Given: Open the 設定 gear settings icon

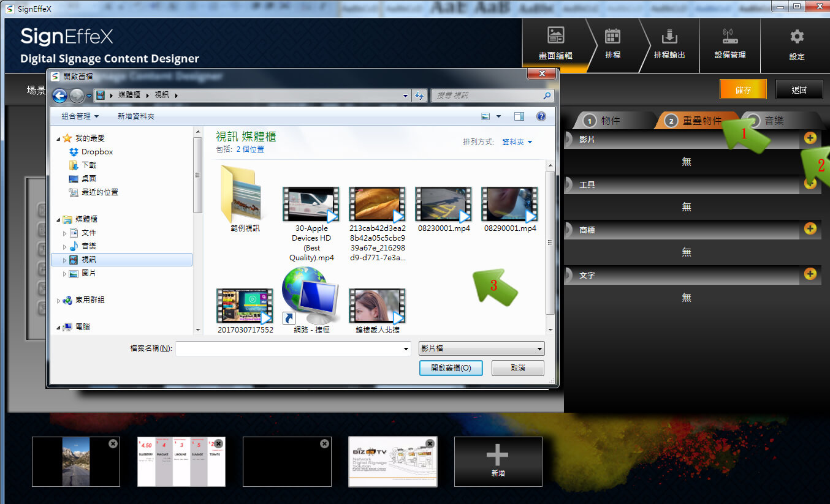Looking at the screenshot, I should pyautogui.click(x=796, y=37).
